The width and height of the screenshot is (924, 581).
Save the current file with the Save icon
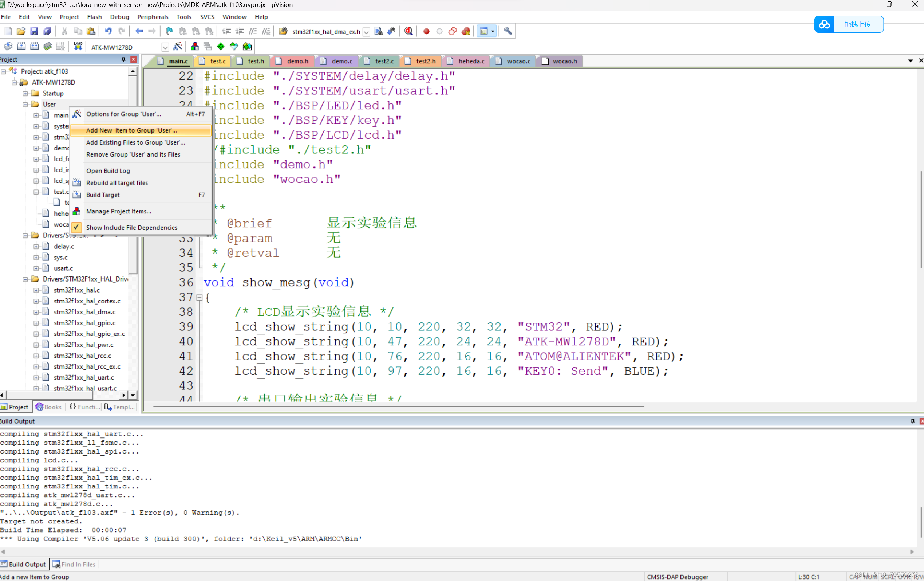point(34,31)
